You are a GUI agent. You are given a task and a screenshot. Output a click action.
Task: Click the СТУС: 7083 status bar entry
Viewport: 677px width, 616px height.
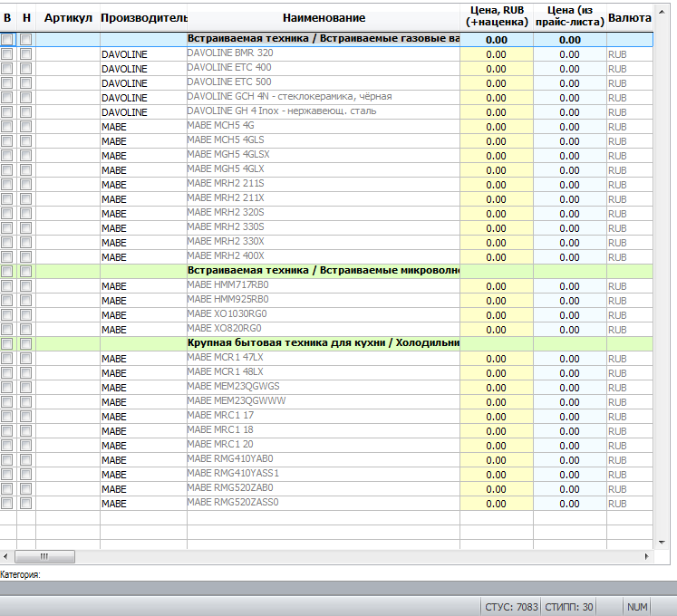click(511, 607)
